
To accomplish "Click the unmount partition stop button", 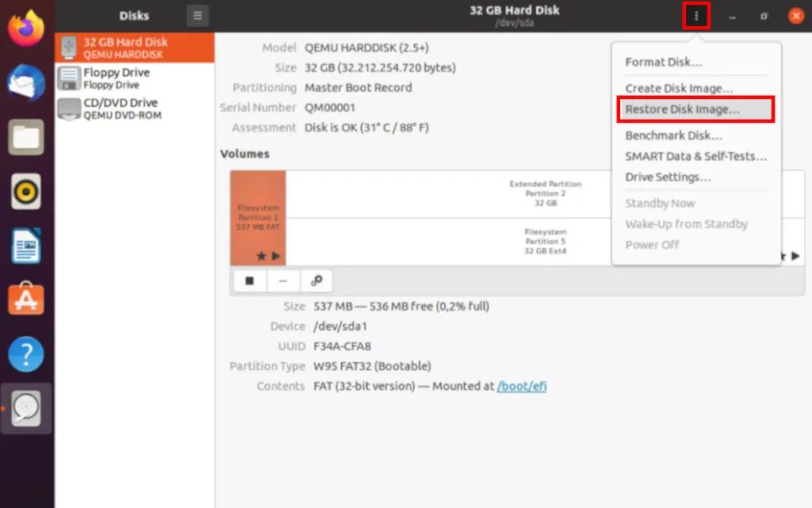I will click(x=250, y=281).
